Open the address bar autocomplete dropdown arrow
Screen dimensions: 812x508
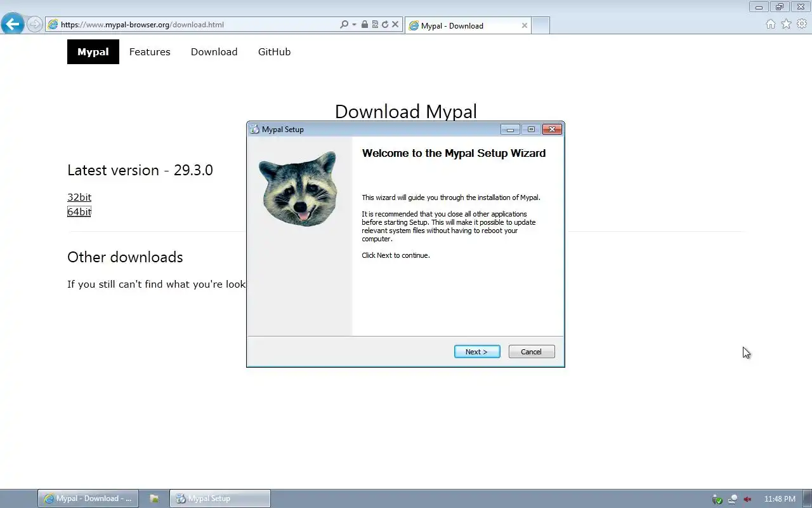[354, 25]
